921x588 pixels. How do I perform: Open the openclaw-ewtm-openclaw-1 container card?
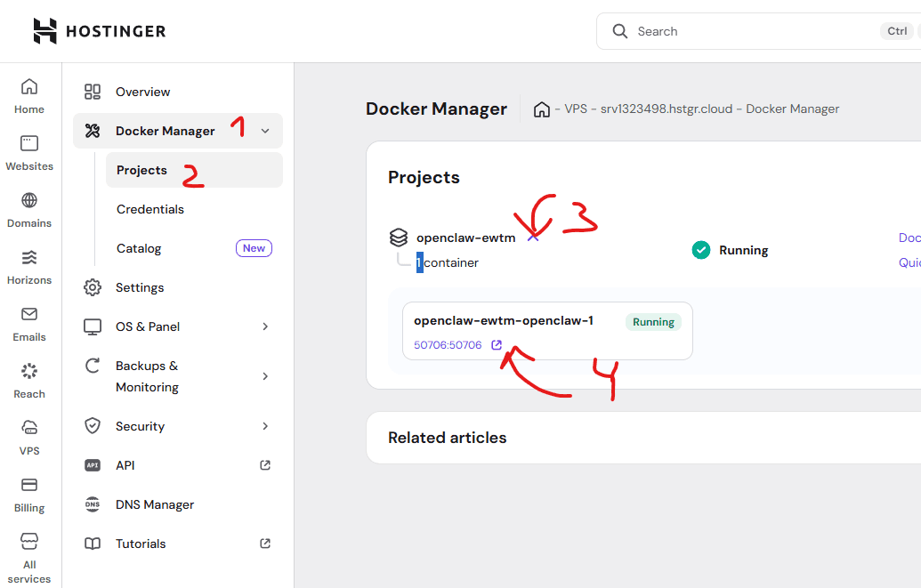547,331
